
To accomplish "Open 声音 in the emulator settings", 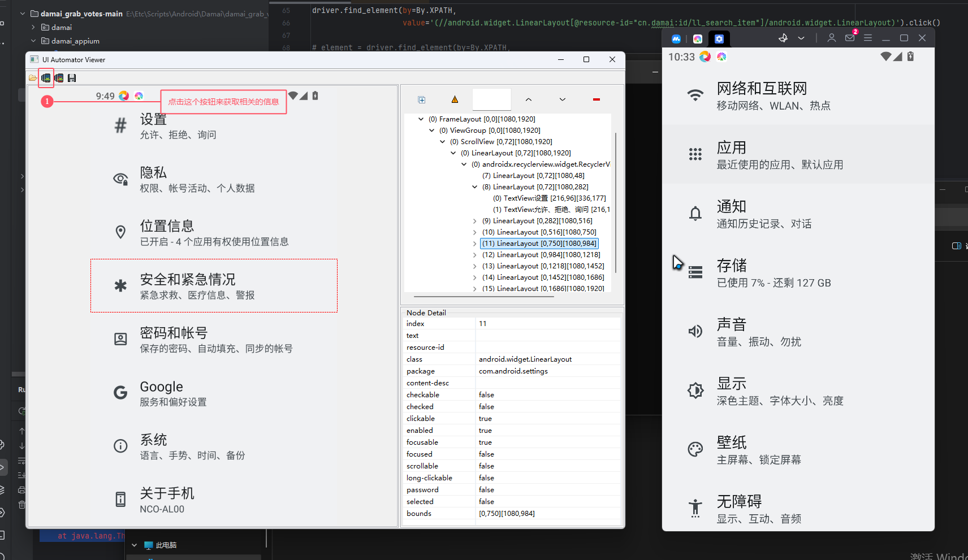I will coord(798,331).
